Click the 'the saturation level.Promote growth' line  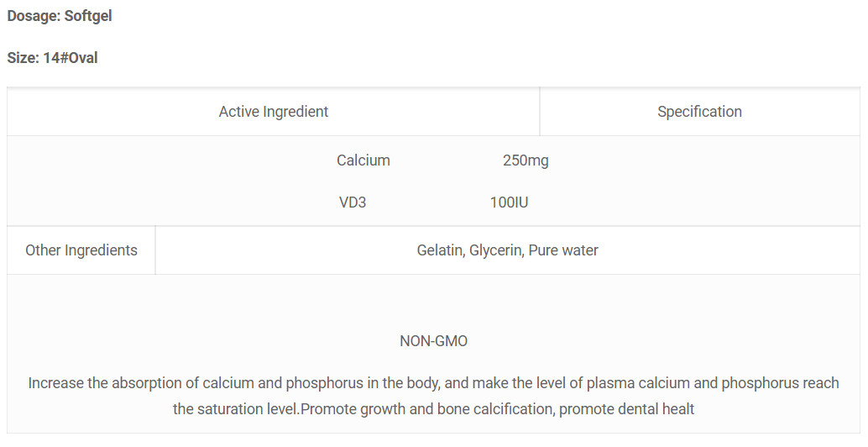tap(433, 409)
